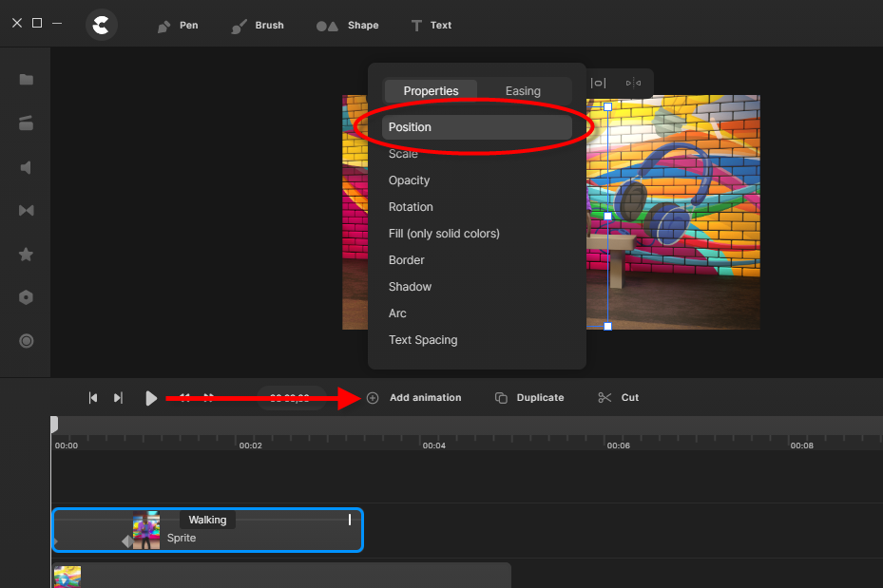The width and height of the screenshot is (883, 588).
Task: Click the record circle icon
Action: (x=26, y=341)
